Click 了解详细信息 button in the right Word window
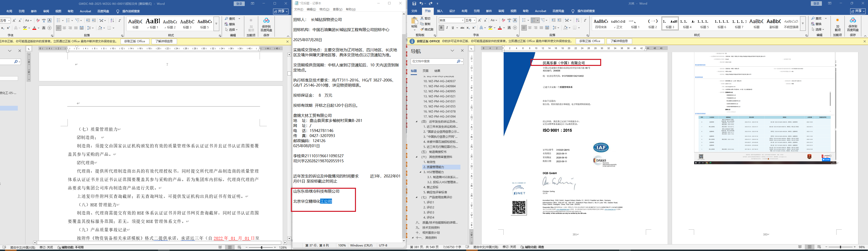868x251 pixels. click(x=619, y=41)
